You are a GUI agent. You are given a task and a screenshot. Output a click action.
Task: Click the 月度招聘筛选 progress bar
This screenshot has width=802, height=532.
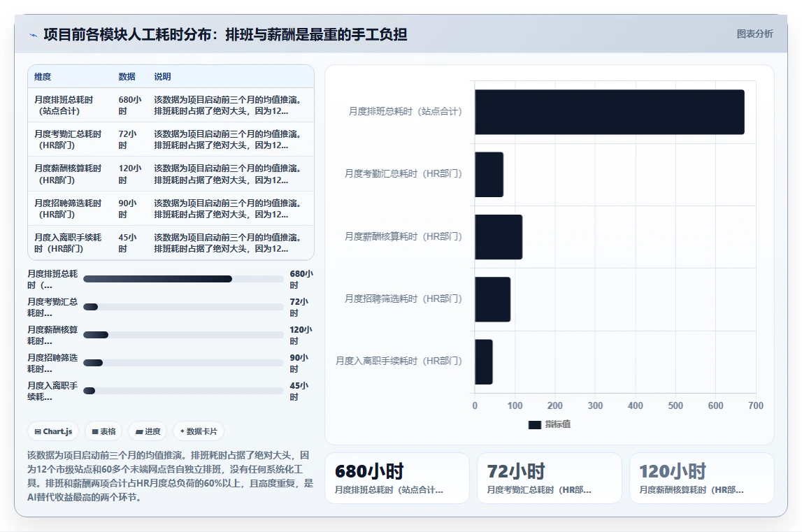(183, 363)
